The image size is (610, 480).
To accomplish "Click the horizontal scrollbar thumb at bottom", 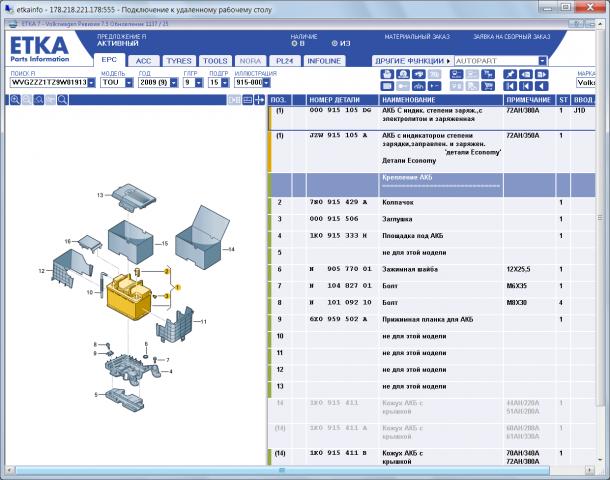I will (x=282, y=470).
